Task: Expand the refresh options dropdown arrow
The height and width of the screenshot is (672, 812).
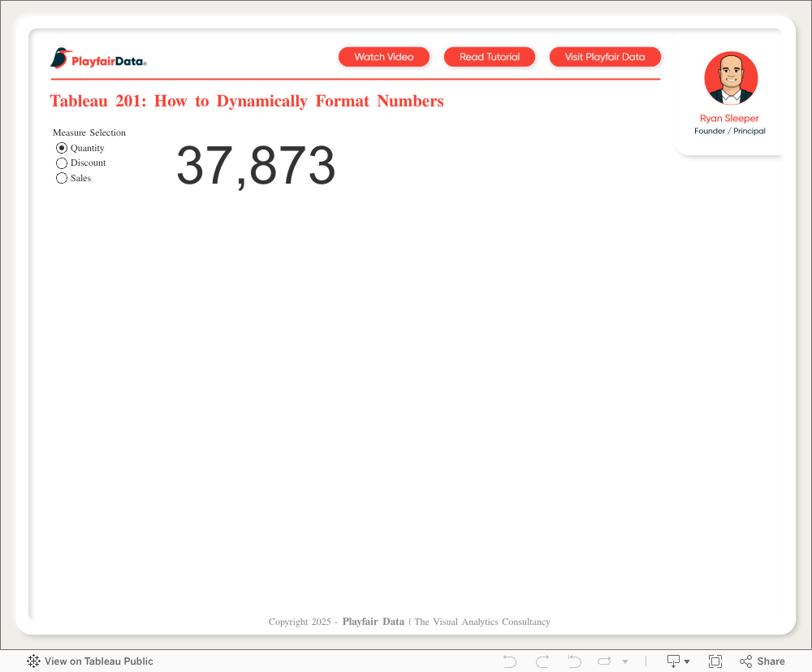Action: tap(625, 662)
